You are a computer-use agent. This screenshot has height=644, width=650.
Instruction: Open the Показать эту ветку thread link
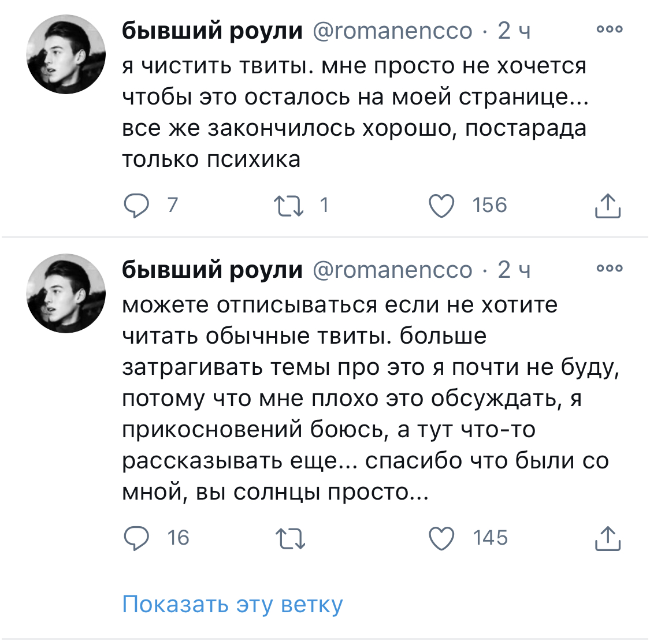click(233, 604)
